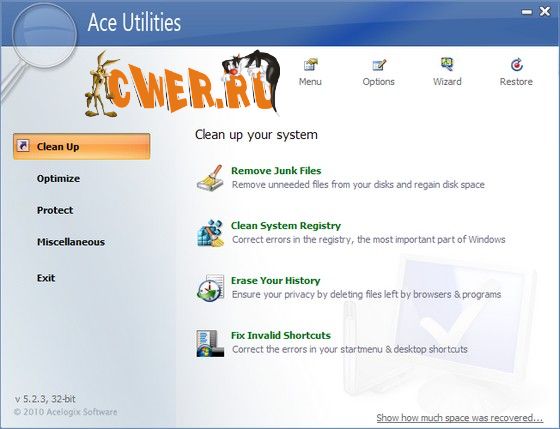This screenshot has width=560, height=429.
Task: Close the Ace Utilities window
Action: pos(545,11)
